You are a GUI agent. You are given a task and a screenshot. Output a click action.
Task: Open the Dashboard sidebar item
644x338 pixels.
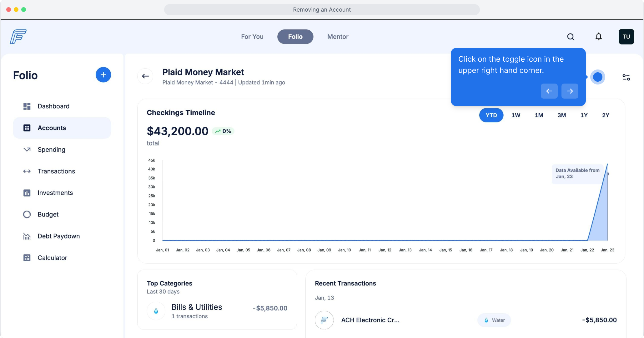coord(53,106)
